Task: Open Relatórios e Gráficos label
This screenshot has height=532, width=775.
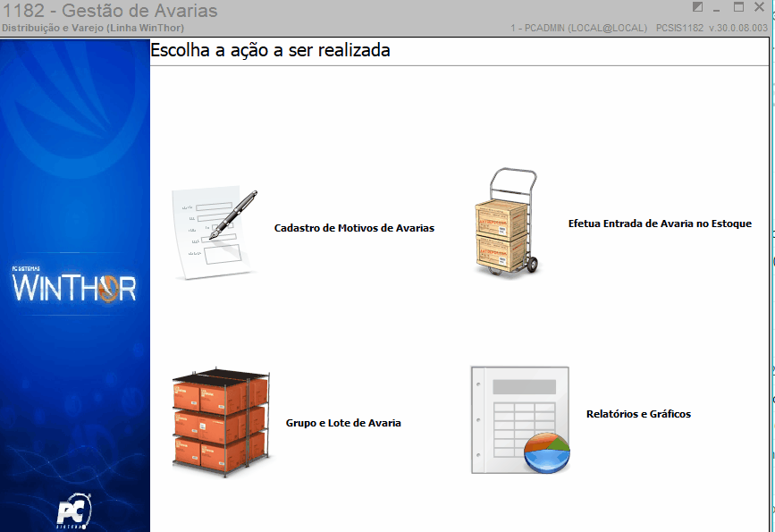Action: pos(638,414)
